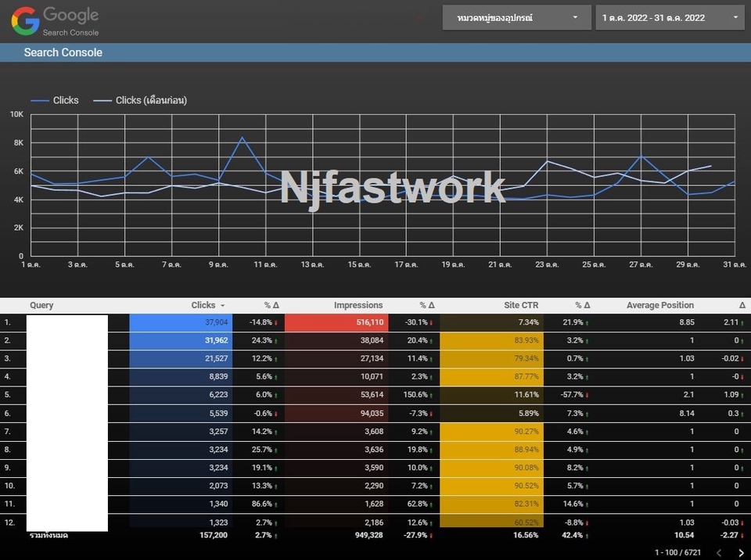Select pagination text 1 - 100 / 6721
This screenshot has width=751, height=560.
click(x=677, y=552)
